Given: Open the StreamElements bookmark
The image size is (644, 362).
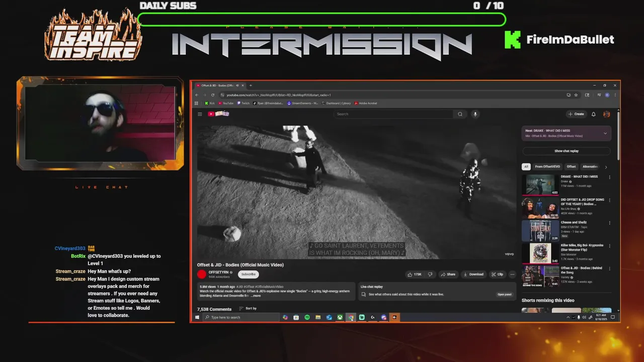Looking at the screenshot, I should [302, 103].
